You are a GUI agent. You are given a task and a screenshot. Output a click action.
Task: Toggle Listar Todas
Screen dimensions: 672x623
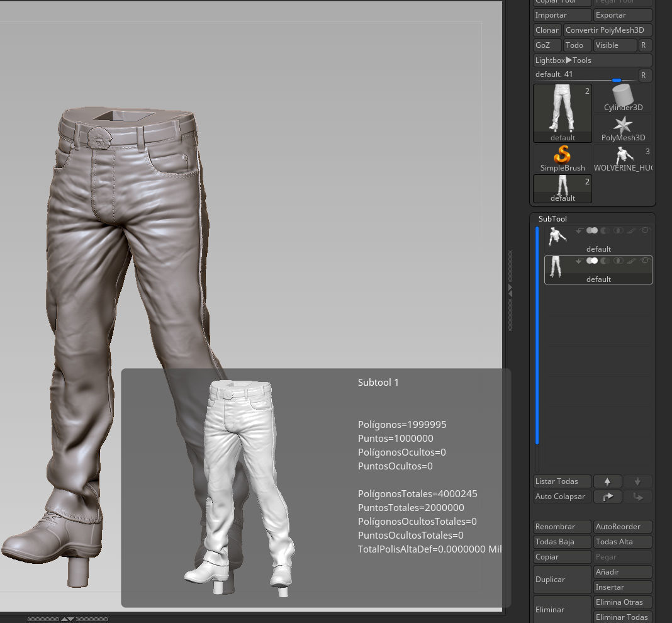point(563,481)
